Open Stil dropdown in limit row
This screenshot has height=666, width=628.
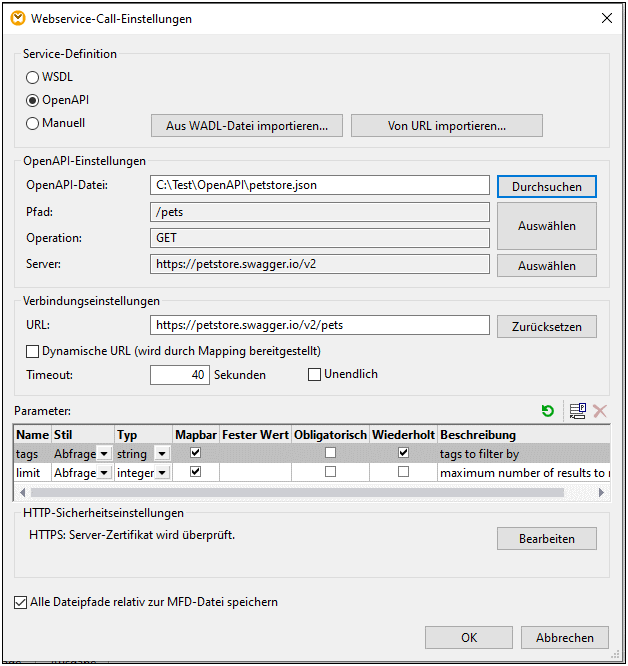point(104,472)
